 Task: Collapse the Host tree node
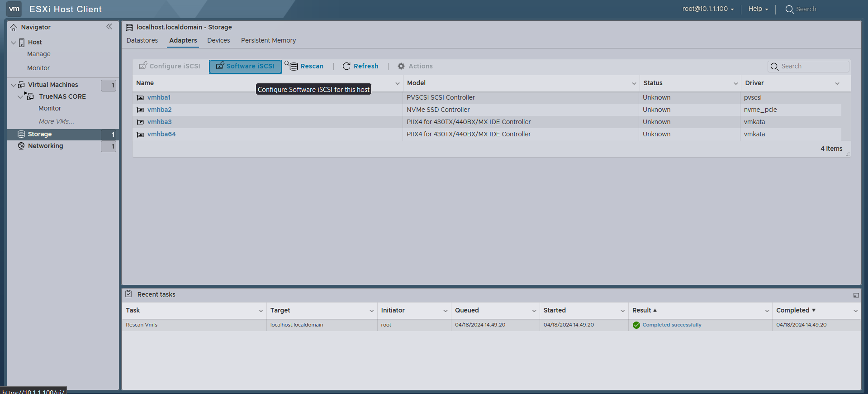(14, 43)
